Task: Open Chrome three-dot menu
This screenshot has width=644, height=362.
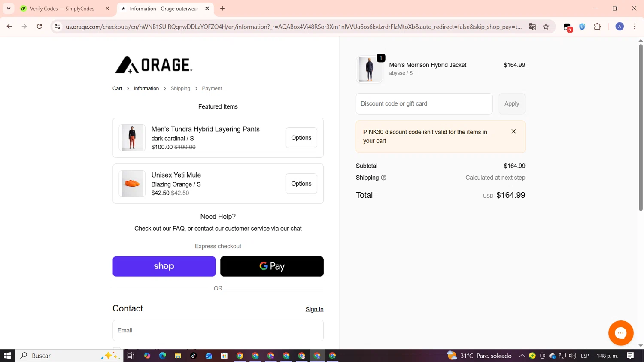Action: (x=635, y=27)
